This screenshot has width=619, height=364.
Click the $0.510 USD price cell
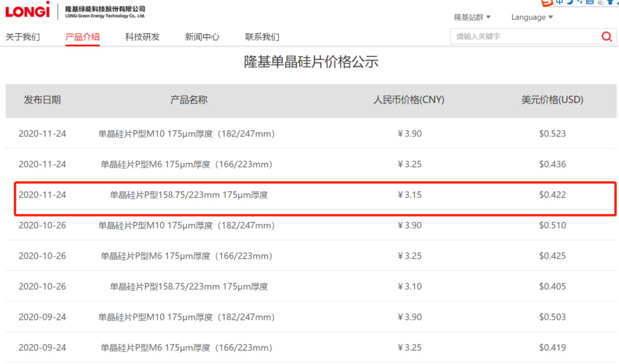click(553, 225)
